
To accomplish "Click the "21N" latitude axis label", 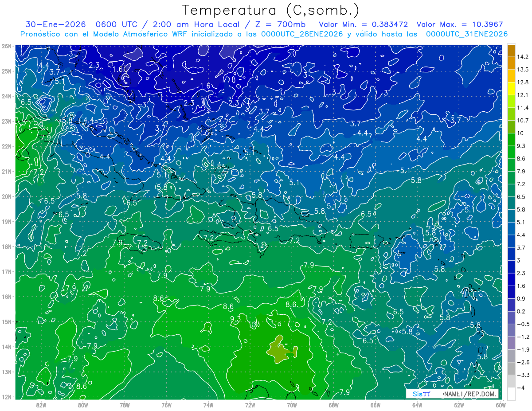I will [x=6, y=172].
